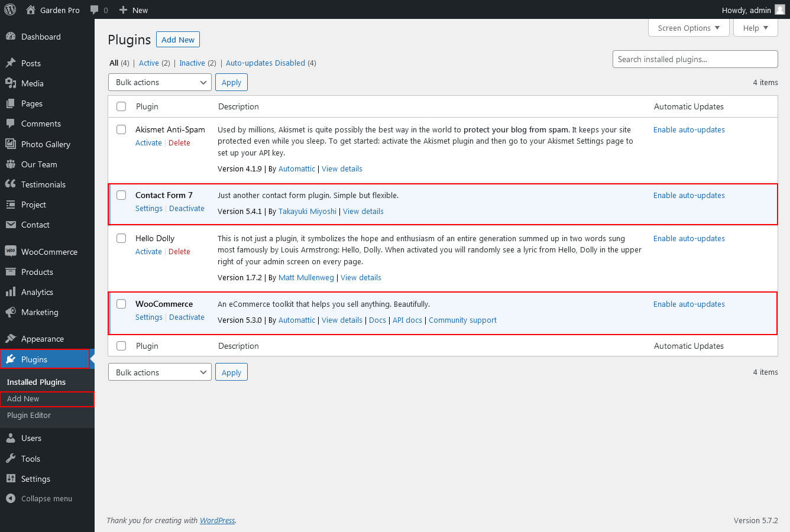Open the Dashboard icon in sidebar
The height and width of the screenshot is (532, 790).
[x=10, y=37]
